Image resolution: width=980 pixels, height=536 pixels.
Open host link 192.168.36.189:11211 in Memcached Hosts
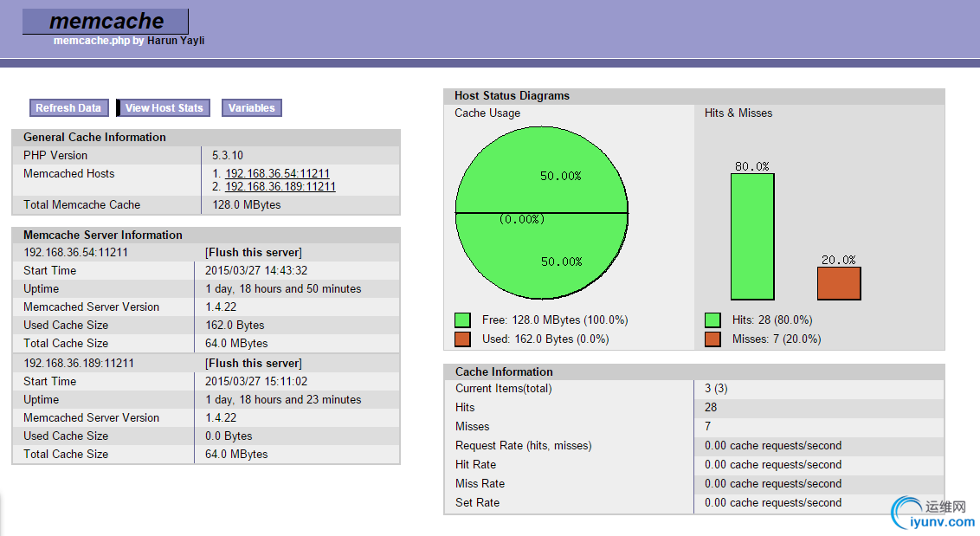point(280,186)
